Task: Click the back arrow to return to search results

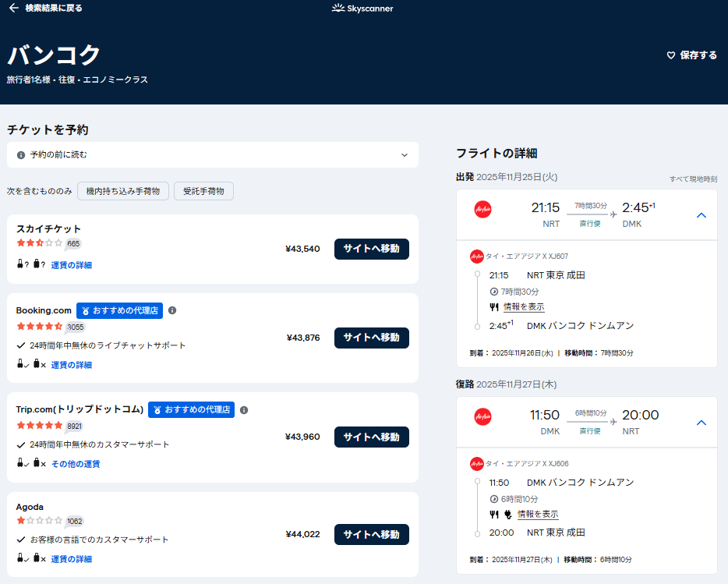Action: 13,9
